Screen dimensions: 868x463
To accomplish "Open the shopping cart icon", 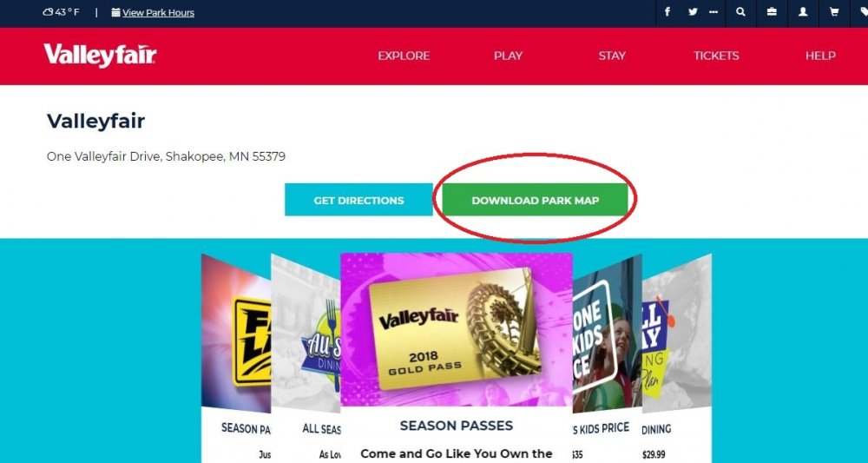I will [833, 11].
